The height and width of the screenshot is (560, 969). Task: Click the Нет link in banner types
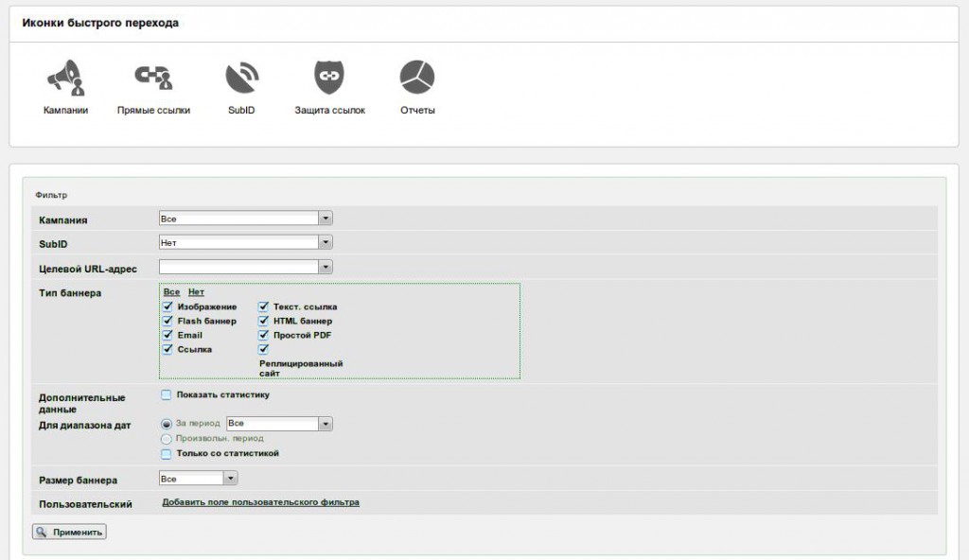coord(196,292)
